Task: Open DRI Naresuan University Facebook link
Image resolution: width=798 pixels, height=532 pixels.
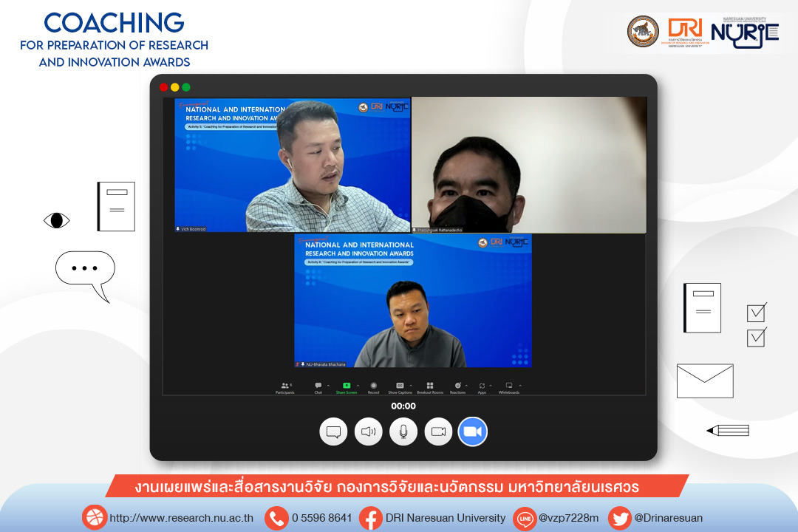Action: (446, 518)
